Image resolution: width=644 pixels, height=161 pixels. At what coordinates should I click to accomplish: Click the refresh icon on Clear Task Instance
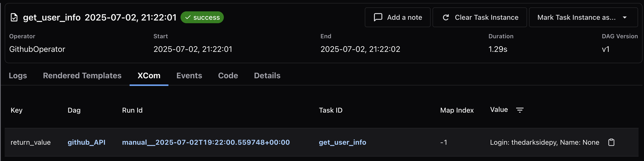pyautogui.click(x=446, y=17)
